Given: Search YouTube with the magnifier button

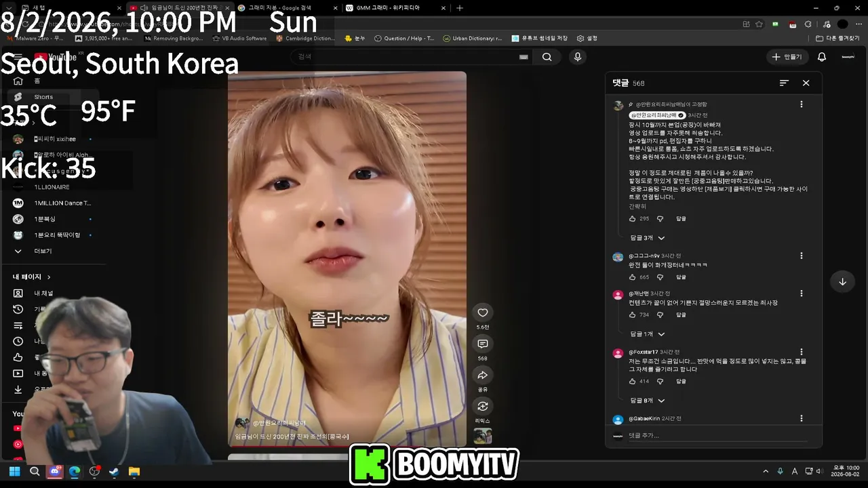Looking at the screenshot, I should coord(547,57).
